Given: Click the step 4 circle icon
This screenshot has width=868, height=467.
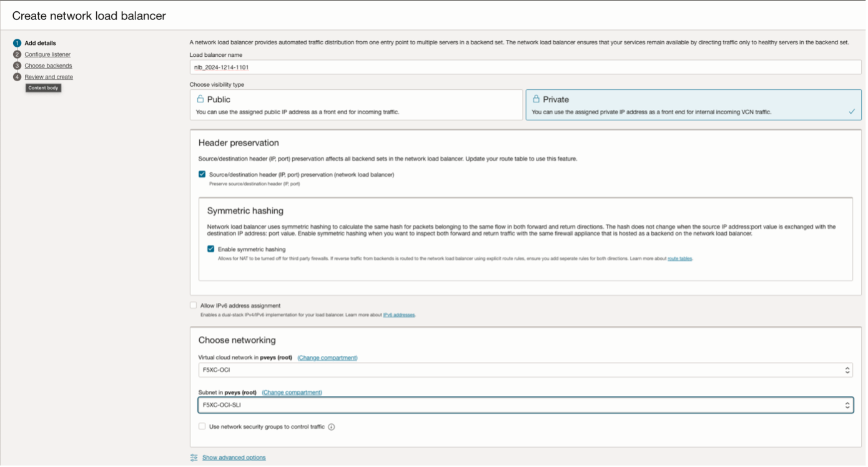Looking at the screenshot, I should click(17, 77).
